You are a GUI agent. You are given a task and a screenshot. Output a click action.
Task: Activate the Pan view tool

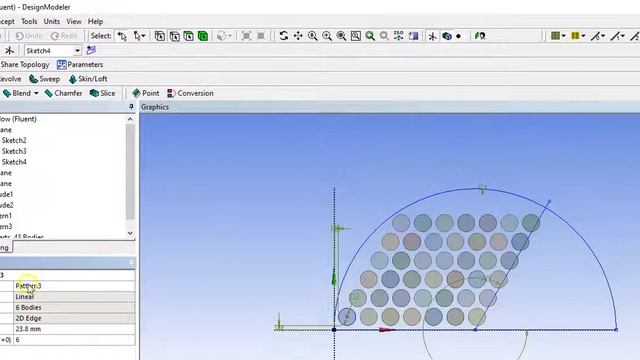pyautogui.click(x=298, y=36)
